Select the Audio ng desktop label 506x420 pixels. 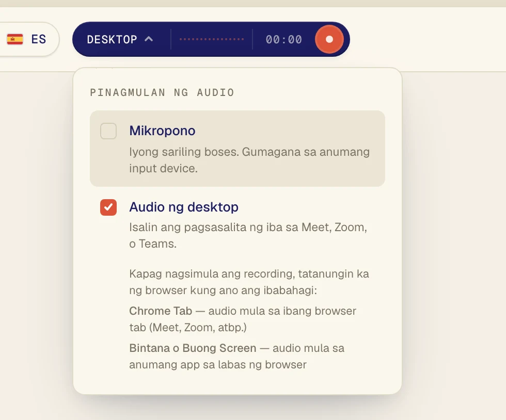184,207
